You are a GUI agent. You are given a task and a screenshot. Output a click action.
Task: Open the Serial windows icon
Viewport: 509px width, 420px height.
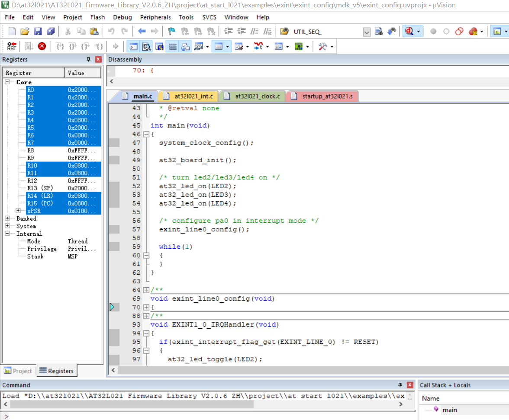239,47
